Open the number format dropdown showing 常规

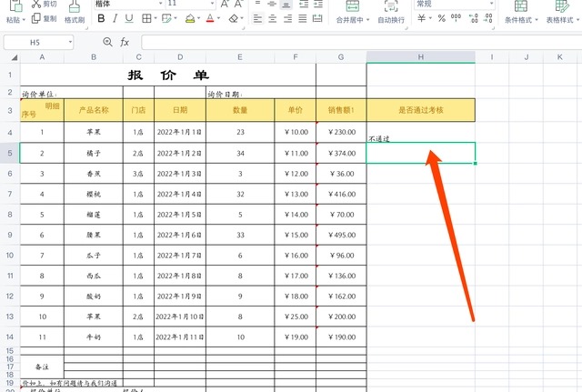click(492, 4)
